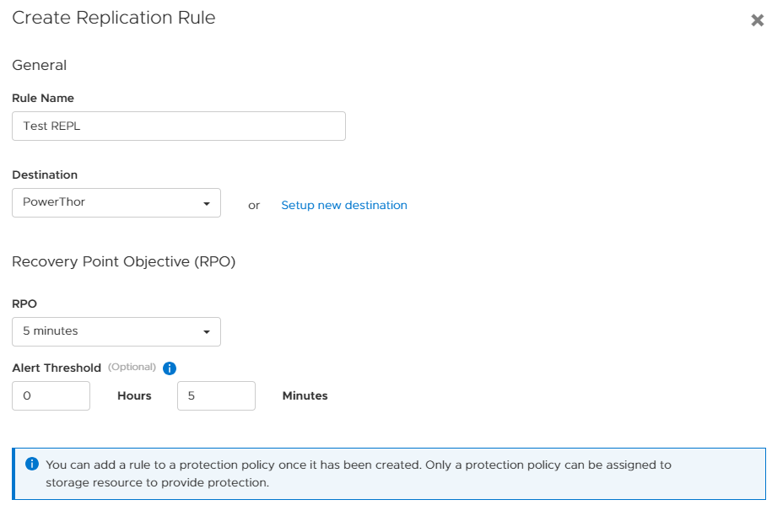Viewport: 772px width, 532px height.
Task: Click the Recovery Point Objective (RPO) heading
Action: [123, 261]
